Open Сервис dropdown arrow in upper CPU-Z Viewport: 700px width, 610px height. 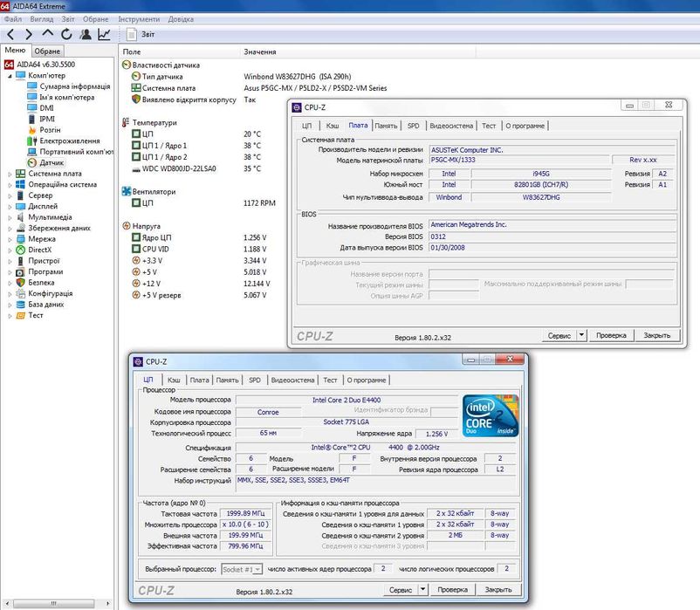point(581,336)
